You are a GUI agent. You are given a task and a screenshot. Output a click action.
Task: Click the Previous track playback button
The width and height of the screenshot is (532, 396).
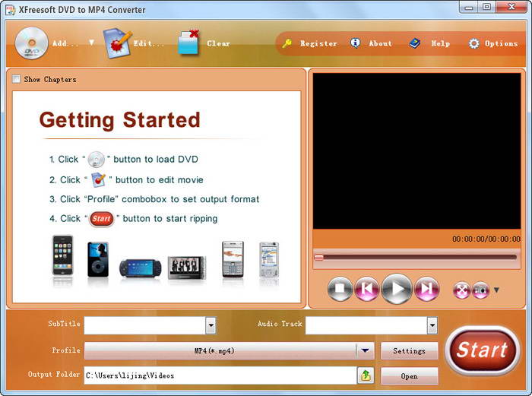click(x=367, y=289)
